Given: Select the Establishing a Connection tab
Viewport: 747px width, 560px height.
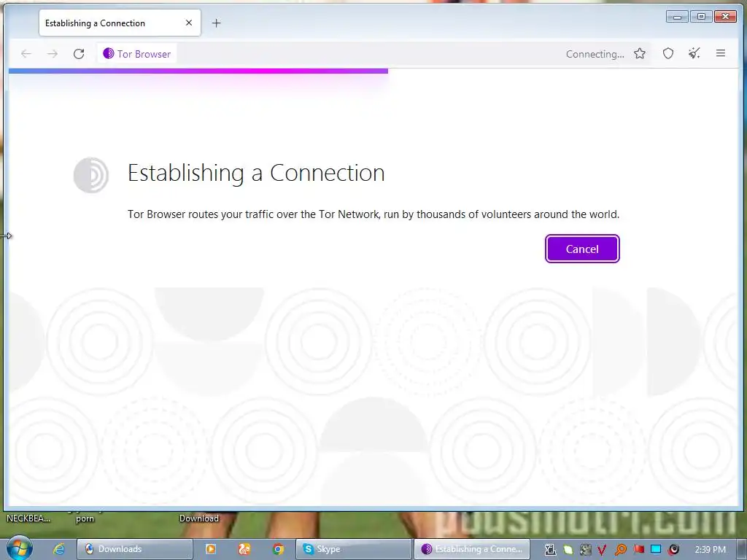Looking at the screenshot, I should (x=120, y=23).
